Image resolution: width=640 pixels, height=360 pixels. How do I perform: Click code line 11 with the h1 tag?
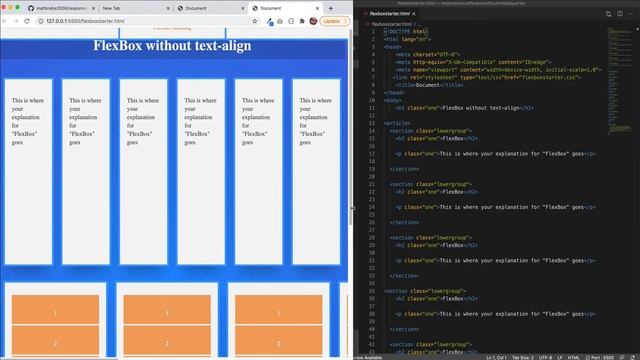[x=464, y=108]
